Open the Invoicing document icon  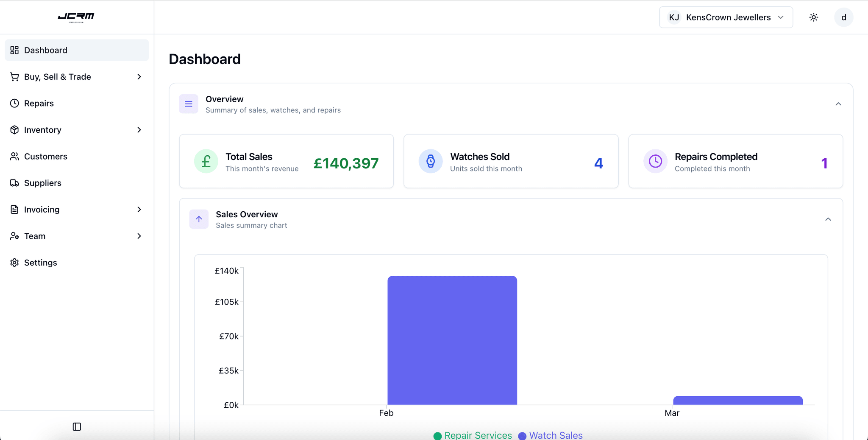(14, 209)
